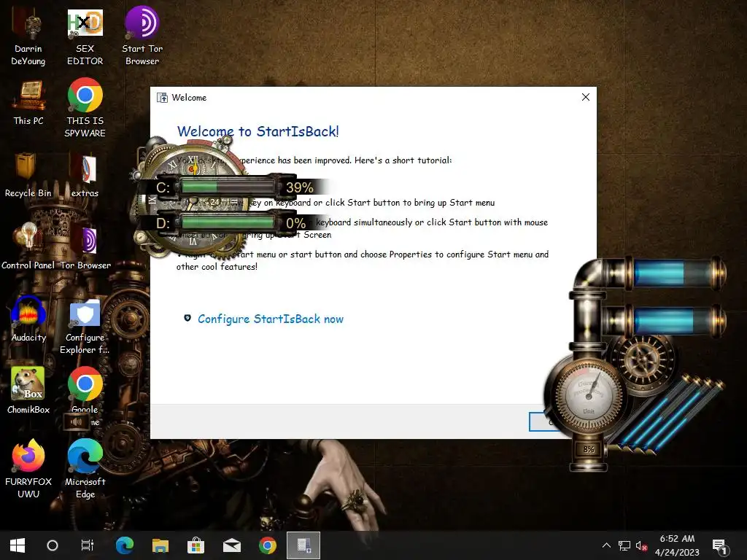Select the ChomikBox desktop icon
This screenshot has width=747, height=560.
(28, 391)
